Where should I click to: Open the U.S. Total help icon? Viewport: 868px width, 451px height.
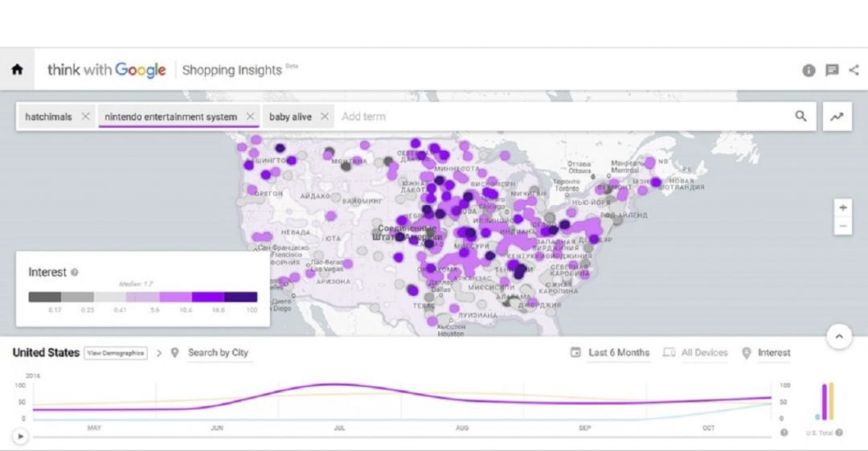839,433
